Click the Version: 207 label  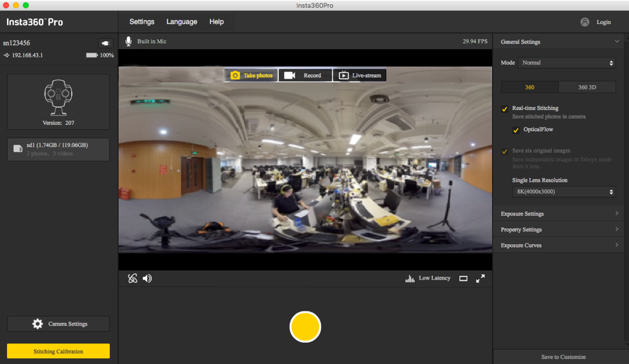tap(58, 123)
